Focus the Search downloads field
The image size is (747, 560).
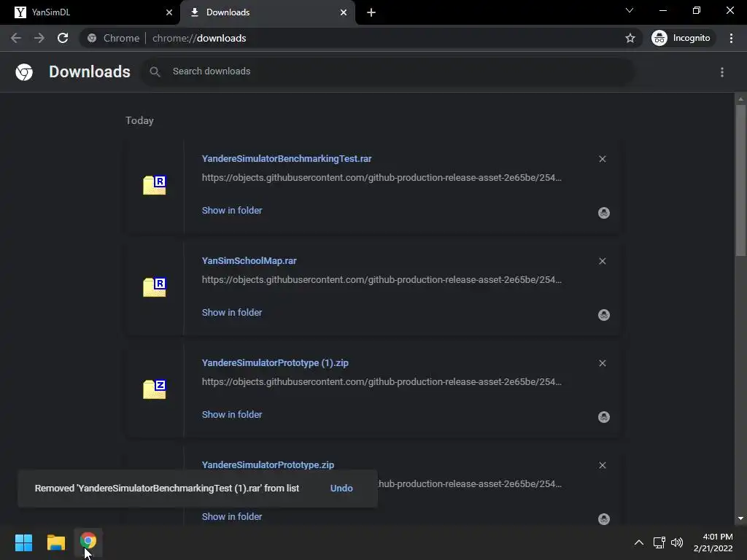[x=387, y=71]
